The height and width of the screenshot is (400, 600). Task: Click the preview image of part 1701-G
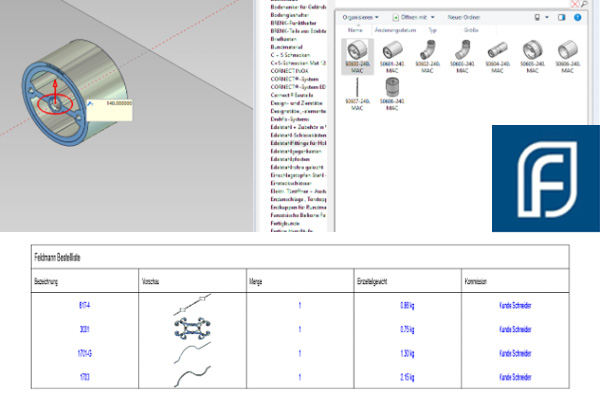[x=192, y=353]
